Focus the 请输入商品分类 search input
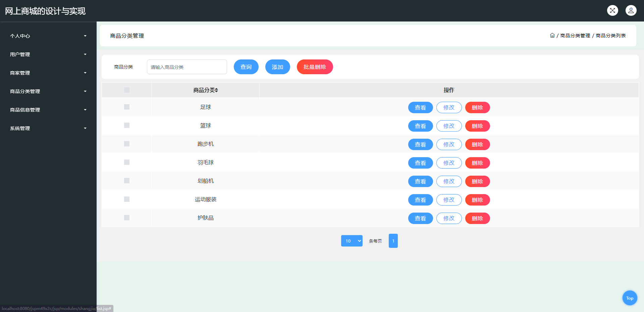 point(187,67)
